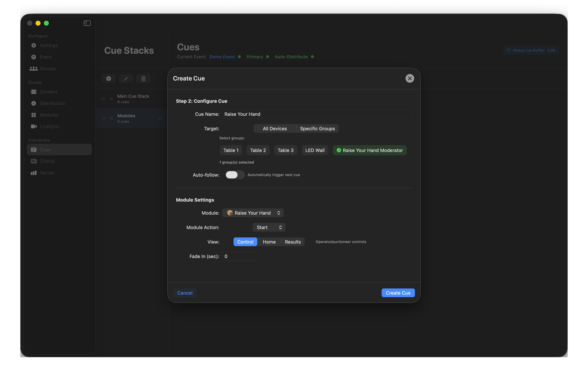The image size is (588, 384).
Task: Toggle the Table 1 group
Action: click(231, 150)
